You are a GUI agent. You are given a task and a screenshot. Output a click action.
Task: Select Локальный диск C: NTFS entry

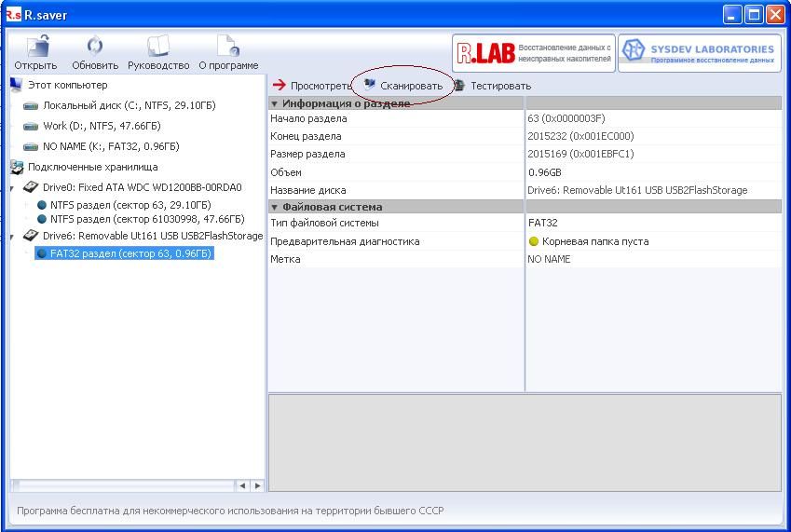pyautogui.click(x=129, y=106)
